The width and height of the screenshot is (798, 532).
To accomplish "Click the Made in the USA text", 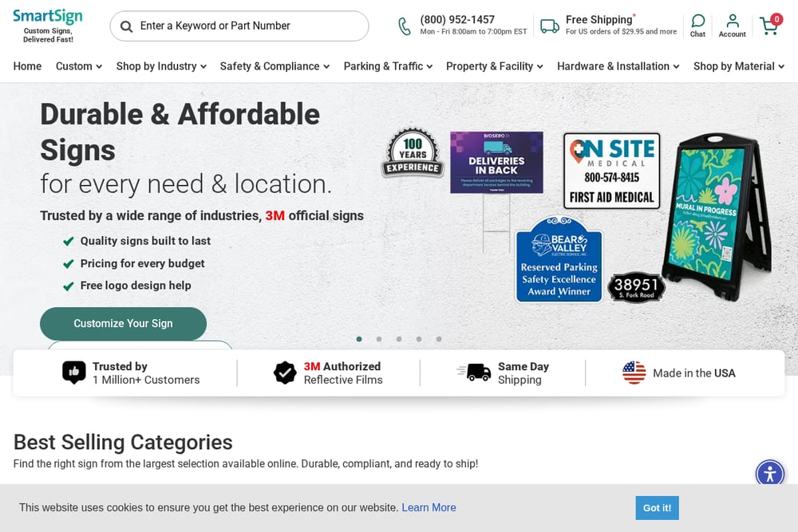I will pos(694,373).
